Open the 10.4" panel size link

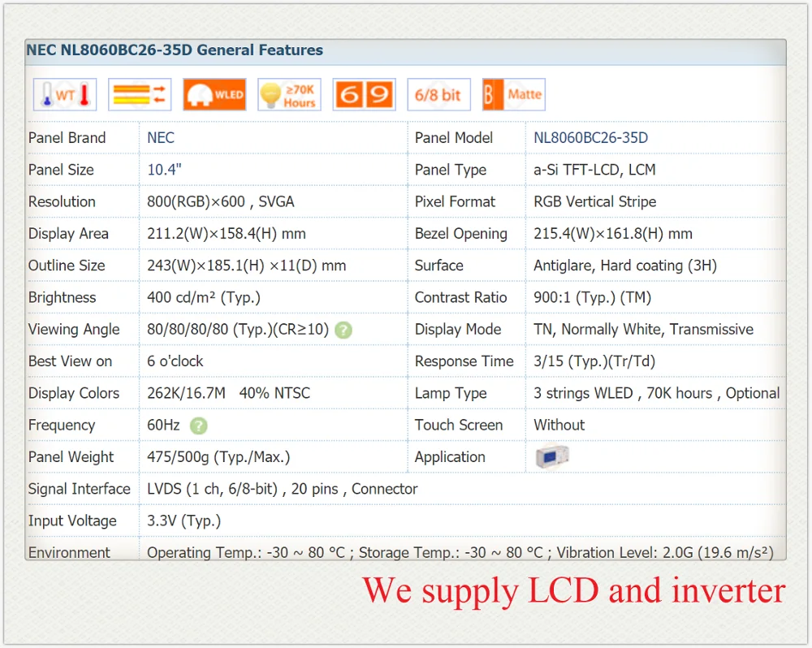pos(164,170)
